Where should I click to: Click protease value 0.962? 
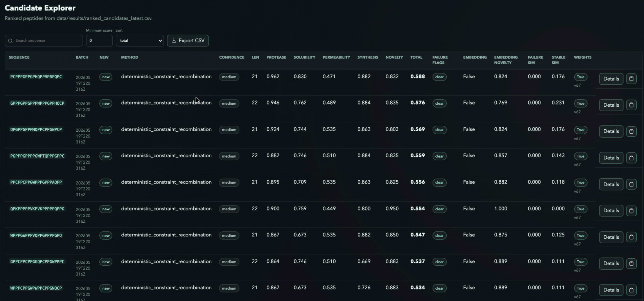pyautogui.click(x=273, y=76)
